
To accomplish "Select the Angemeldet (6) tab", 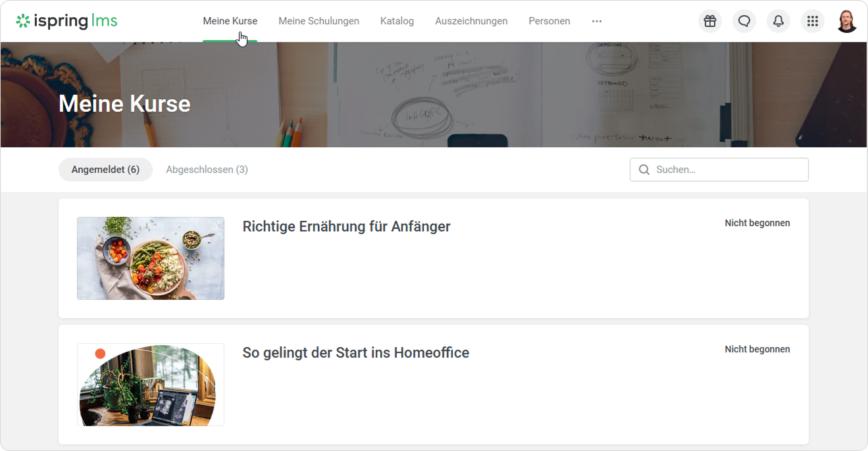I will [105, 170].
